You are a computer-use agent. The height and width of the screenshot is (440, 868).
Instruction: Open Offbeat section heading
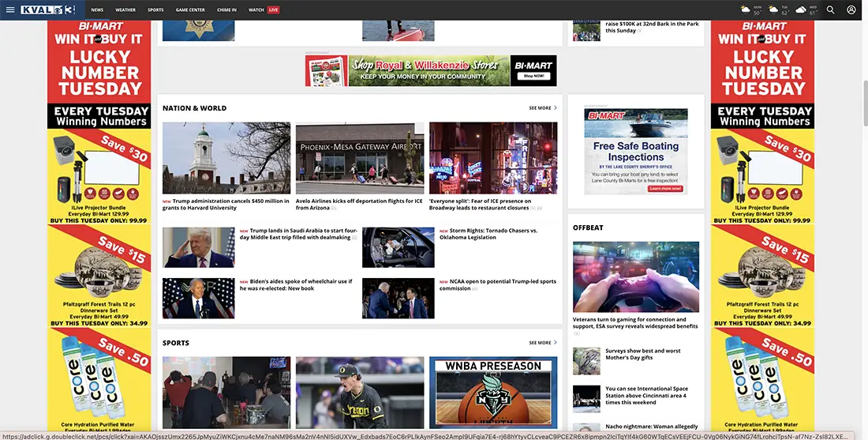click(588, 228)
